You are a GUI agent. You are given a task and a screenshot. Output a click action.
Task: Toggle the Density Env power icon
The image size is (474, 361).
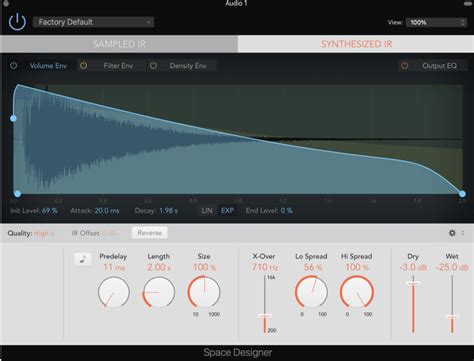point(153,66)
